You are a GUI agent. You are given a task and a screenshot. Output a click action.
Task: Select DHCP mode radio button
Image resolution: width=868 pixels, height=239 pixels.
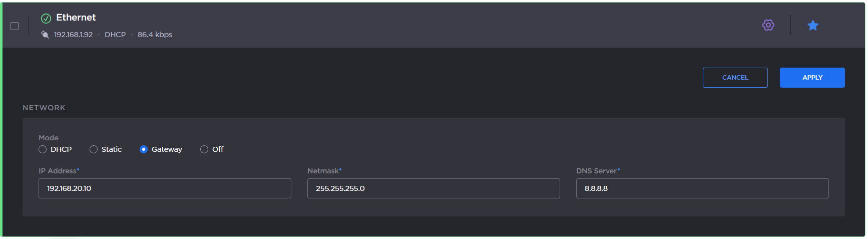pos(43,149)
